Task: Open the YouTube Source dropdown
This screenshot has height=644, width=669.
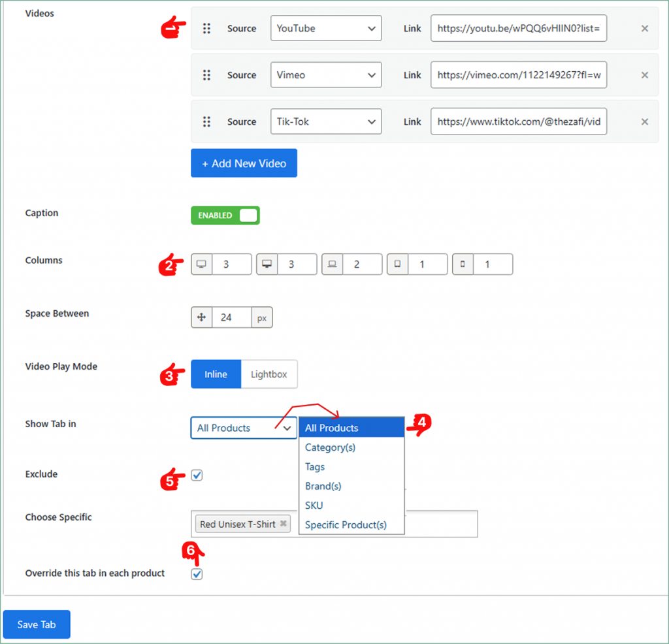Action: coord(326,29)
